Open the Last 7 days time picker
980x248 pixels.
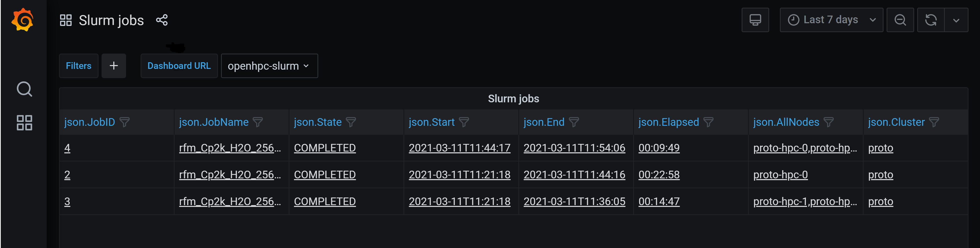tap(831, 20)
